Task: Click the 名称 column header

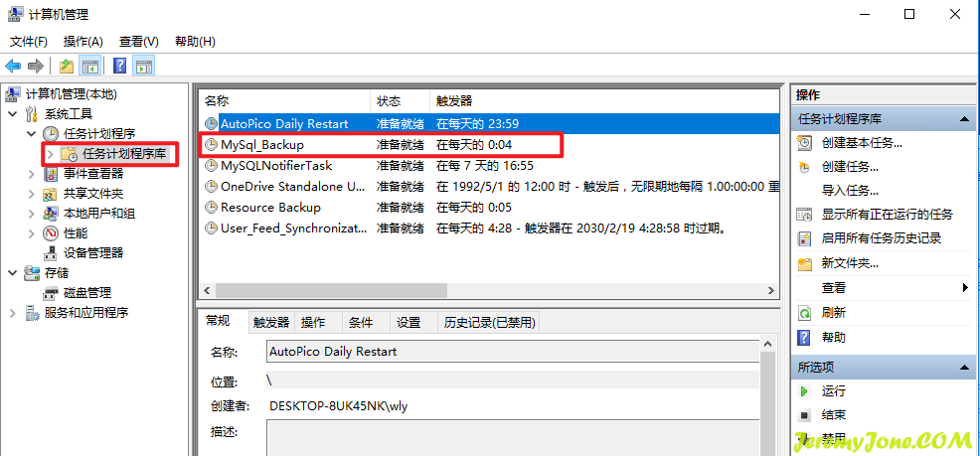Action: (286, 101)
